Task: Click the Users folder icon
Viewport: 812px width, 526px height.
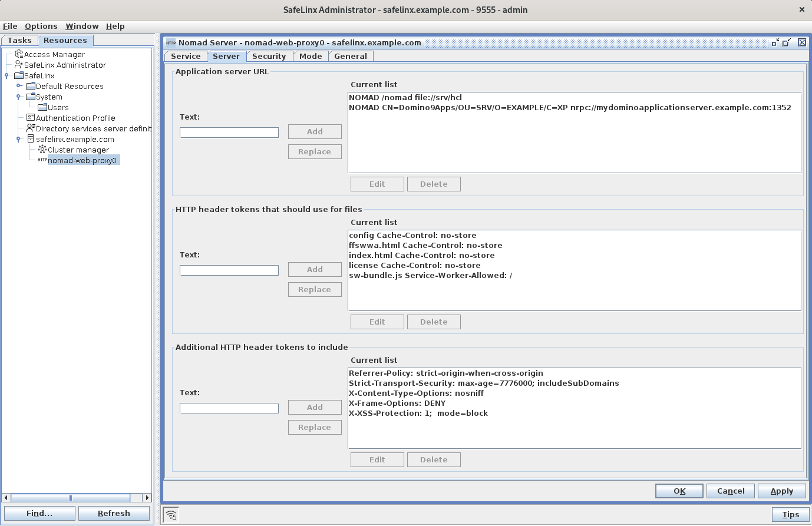Action: [x=42, y=107]
